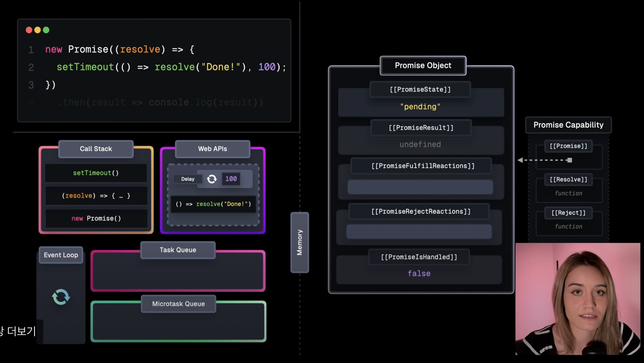The height and width of the screenshot is (363, 644).
Task: Click the 100 delay value box
Action: click(231, 179)
